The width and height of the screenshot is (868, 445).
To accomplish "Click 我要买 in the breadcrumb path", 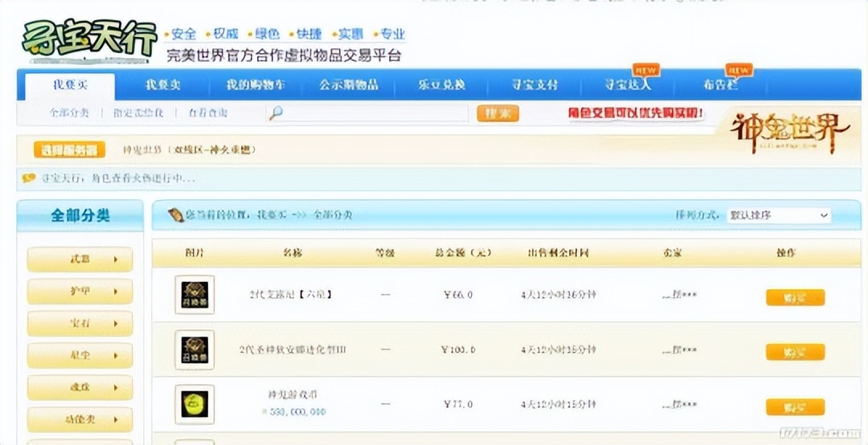I will point(272,214).
